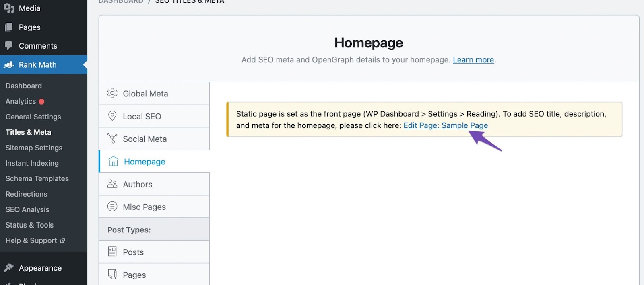644x285 pixels.
Task: Open General Settings submenu
Action: (x=33, y=117)
